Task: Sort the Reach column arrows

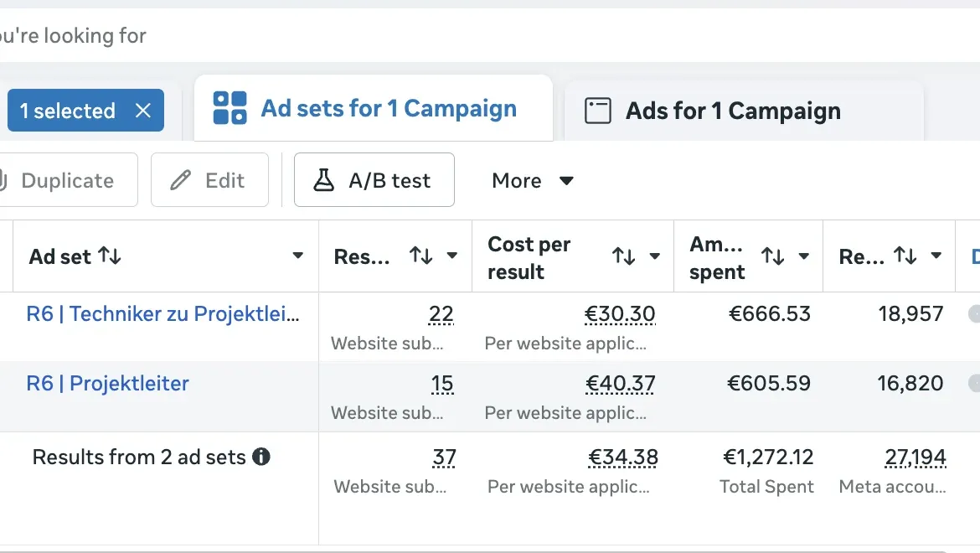Action: pos(905,255)
